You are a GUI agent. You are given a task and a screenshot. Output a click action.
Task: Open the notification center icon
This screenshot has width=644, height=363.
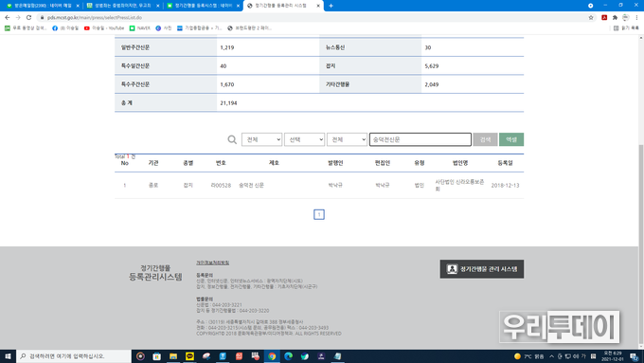[635, 356]
